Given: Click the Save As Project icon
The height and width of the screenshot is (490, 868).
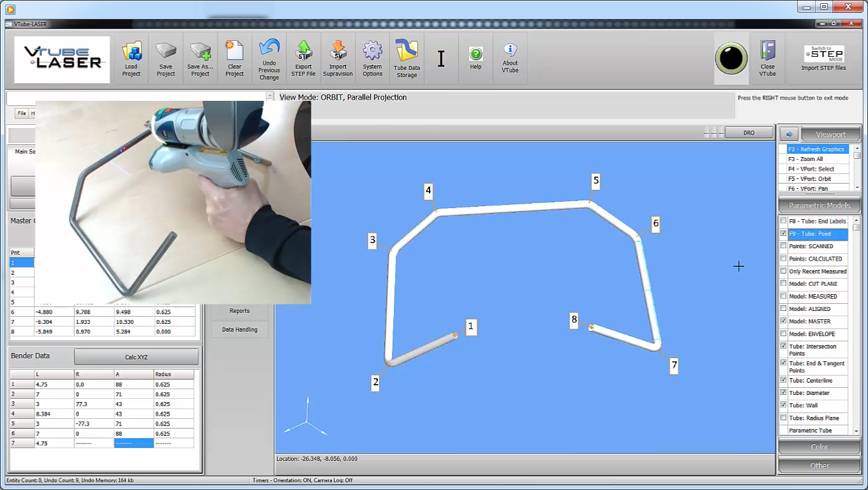Looking at the screenshot, I should coord(200,58).
